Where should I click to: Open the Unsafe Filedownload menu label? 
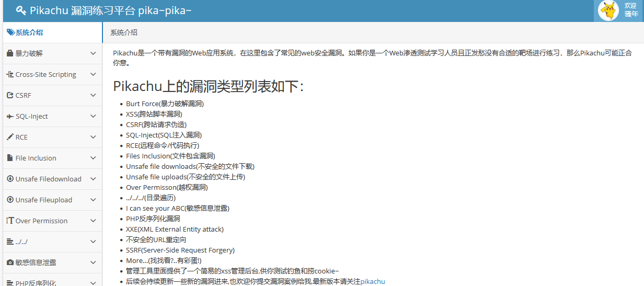[x=49, y=179]
